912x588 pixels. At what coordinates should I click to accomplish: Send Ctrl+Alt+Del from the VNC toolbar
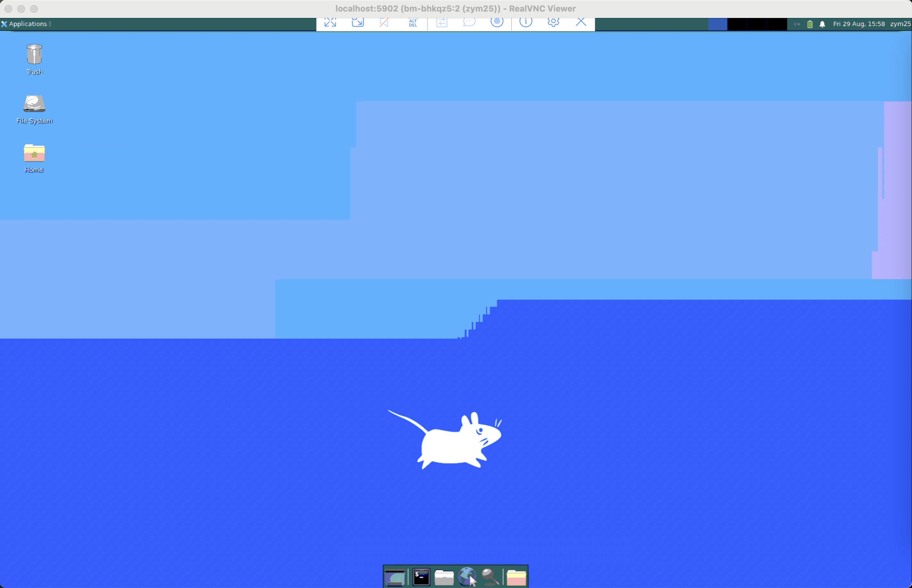pyautogui.click(x=412, y=23)
